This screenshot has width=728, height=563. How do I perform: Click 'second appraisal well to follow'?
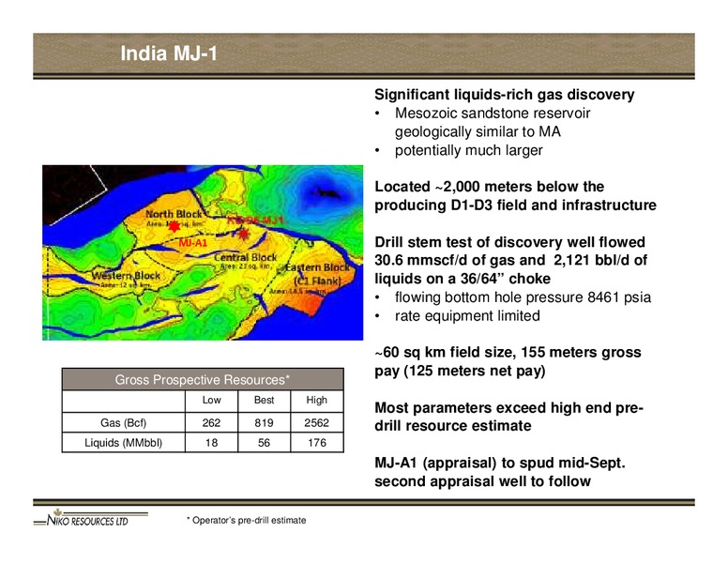pos(482,481)
